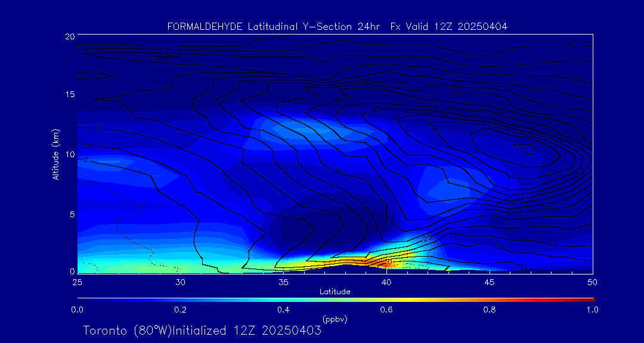Click the color scale value "0.8"
644x343 pixels.
[490, 310]
